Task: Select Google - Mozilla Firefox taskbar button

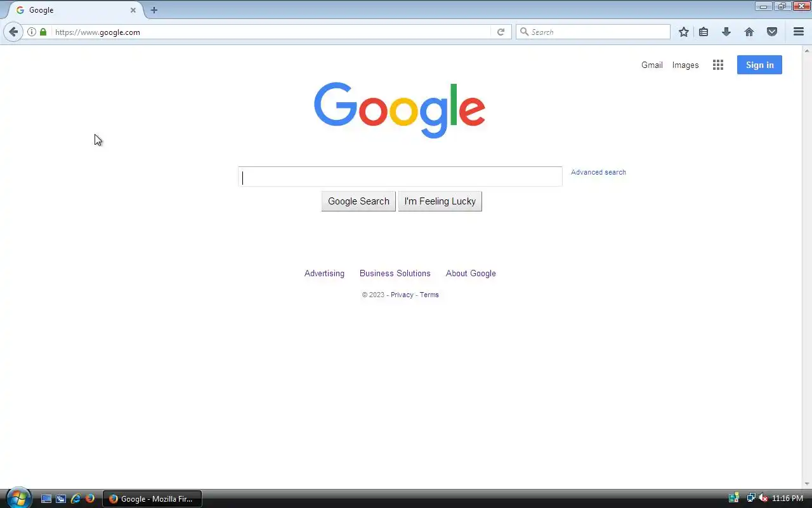Action: point(152,499)
